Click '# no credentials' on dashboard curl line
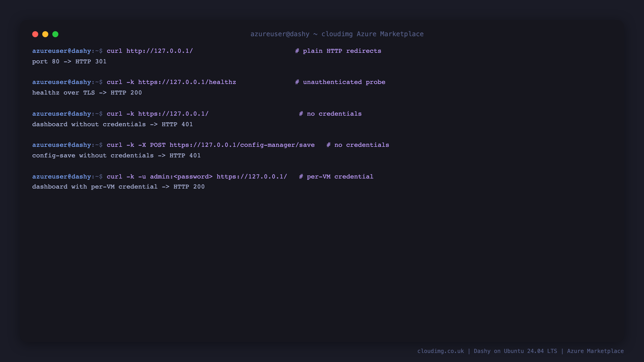 330,114
